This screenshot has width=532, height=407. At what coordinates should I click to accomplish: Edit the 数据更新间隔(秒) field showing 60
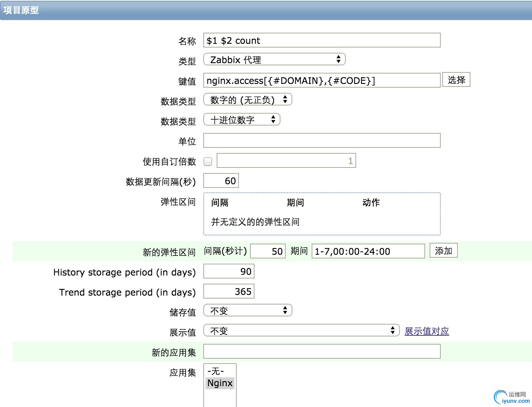pyautogui.click(x=221, y=180)
